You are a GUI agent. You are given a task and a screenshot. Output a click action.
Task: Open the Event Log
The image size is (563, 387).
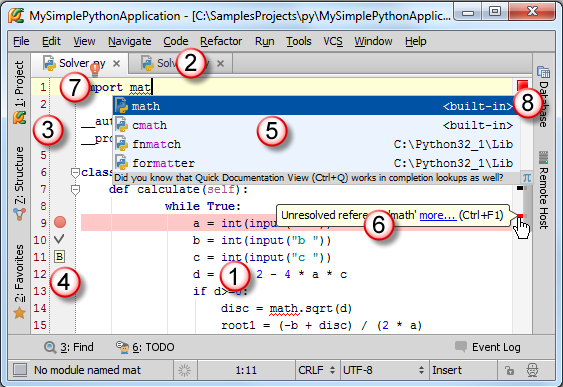pyautogui.click(x=488, y=347)
